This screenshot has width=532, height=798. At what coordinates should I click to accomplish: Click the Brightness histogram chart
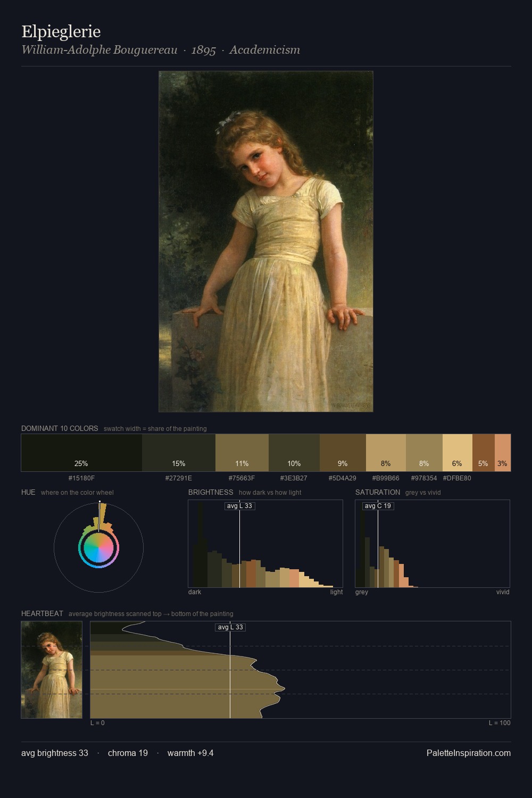265,544
